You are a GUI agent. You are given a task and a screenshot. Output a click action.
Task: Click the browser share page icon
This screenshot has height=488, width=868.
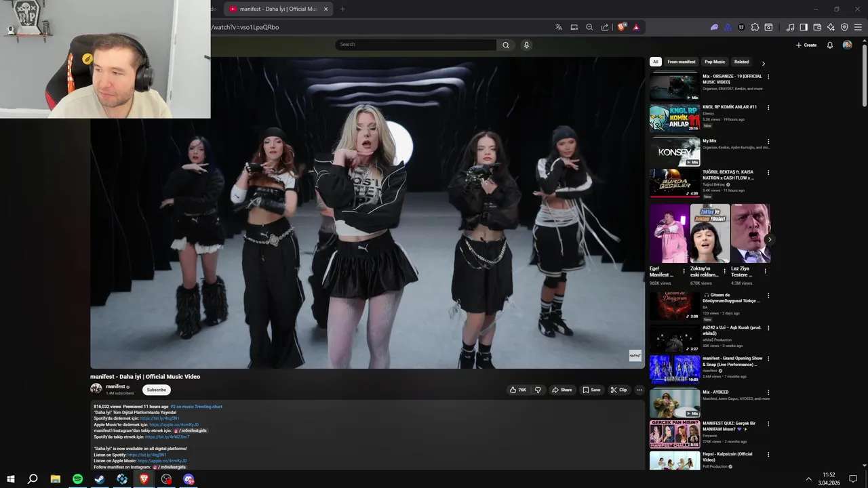605,27
